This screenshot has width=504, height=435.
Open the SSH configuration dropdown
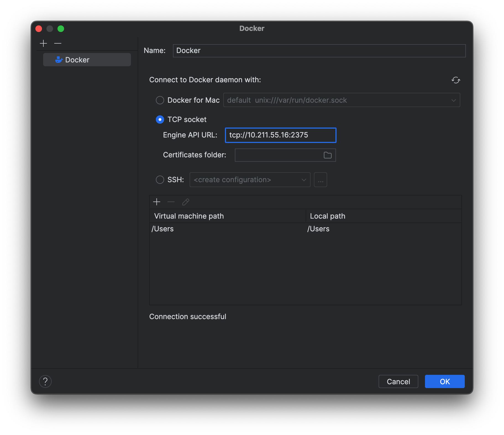coord(250,180)
